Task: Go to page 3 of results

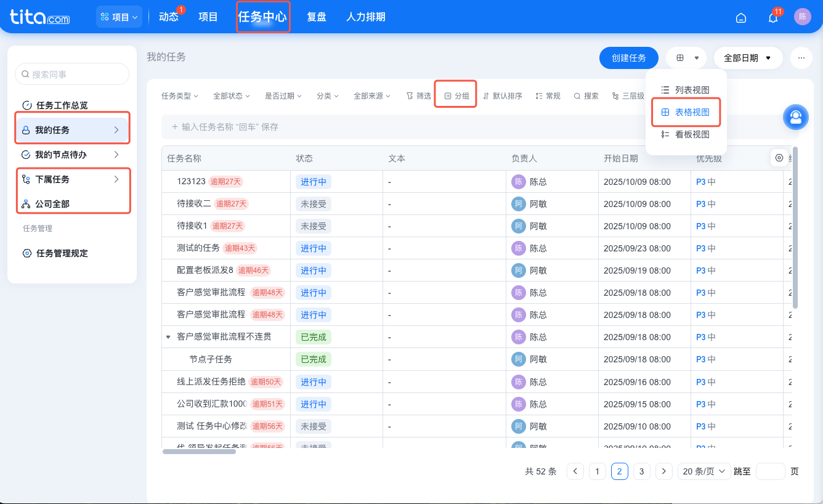Action: [x=641, y=471]
